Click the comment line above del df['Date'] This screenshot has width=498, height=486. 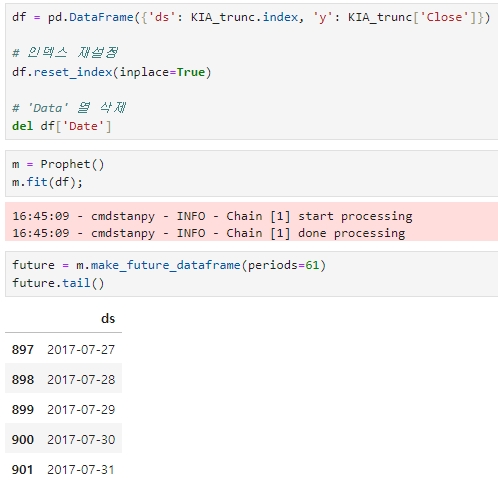pos(69,108)
